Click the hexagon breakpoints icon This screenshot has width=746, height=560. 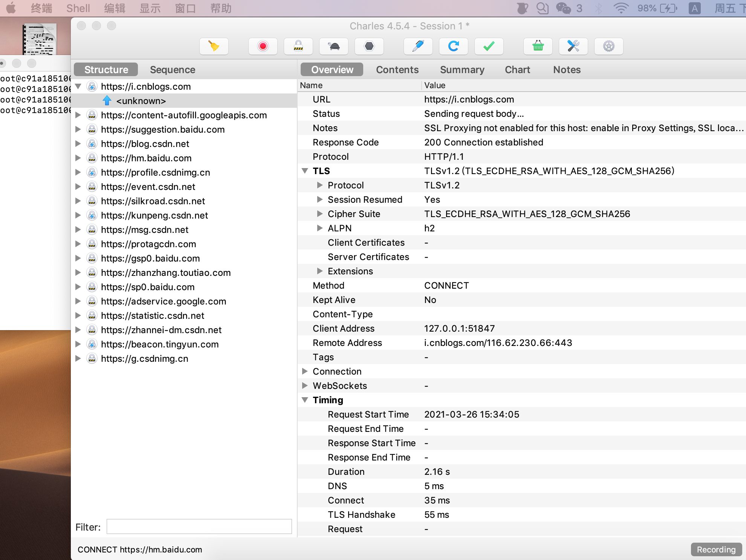tap(369, 46)
